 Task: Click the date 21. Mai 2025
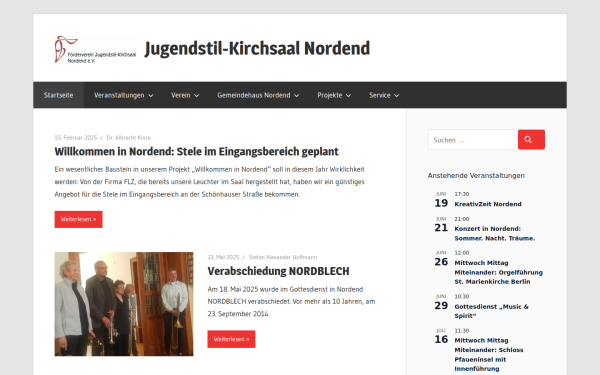pos(223,257)
